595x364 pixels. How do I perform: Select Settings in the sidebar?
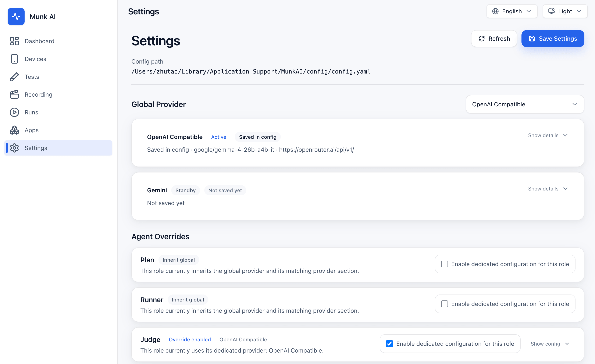click(58, 148)
